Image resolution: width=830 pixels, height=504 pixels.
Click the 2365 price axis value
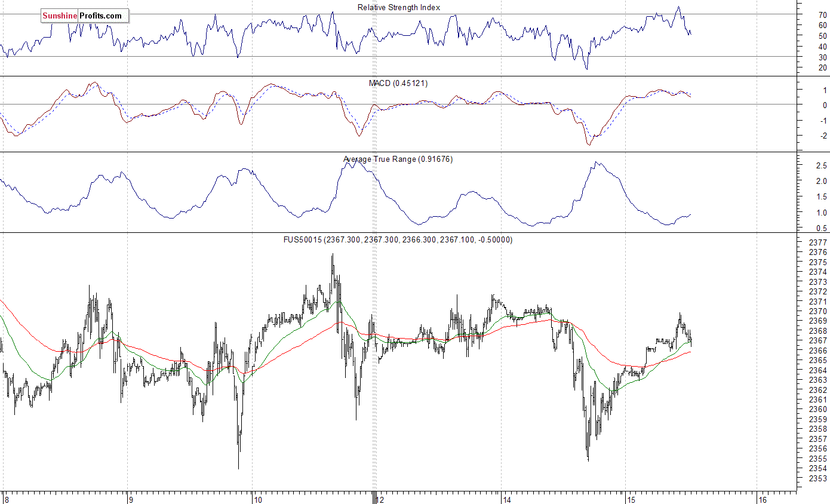point(819,360)
